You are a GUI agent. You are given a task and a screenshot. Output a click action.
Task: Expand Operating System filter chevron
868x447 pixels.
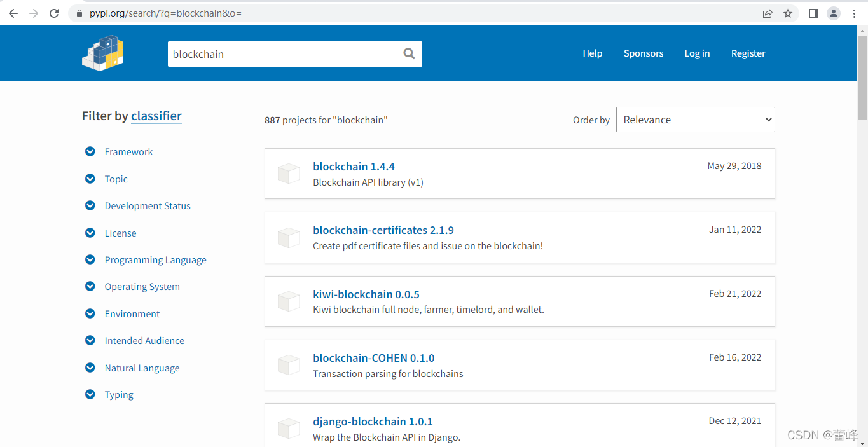coord(90,286)
